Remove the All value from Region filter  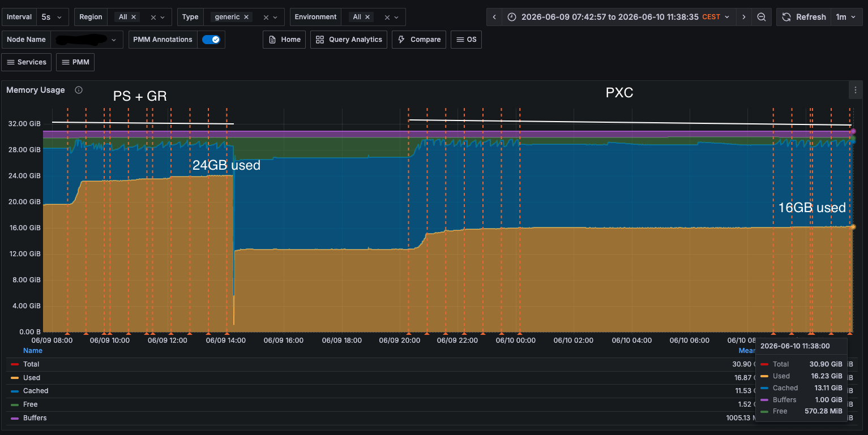[134, 17]
